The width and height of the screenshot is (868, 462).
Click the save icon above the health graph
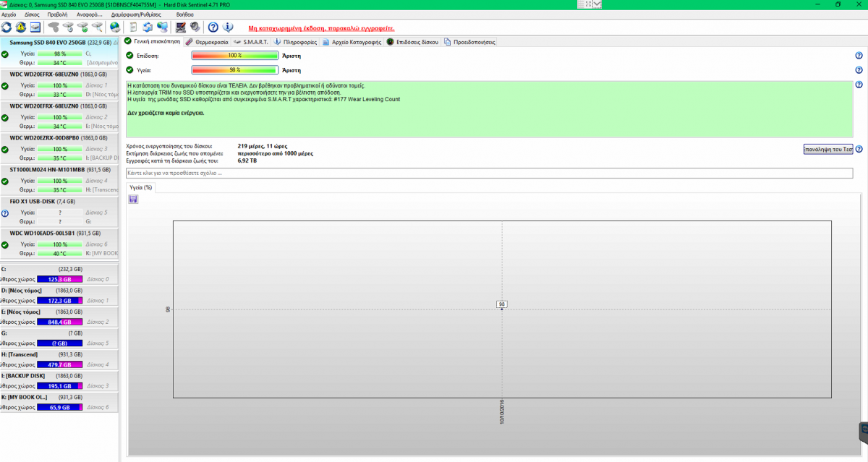point(133,199)
